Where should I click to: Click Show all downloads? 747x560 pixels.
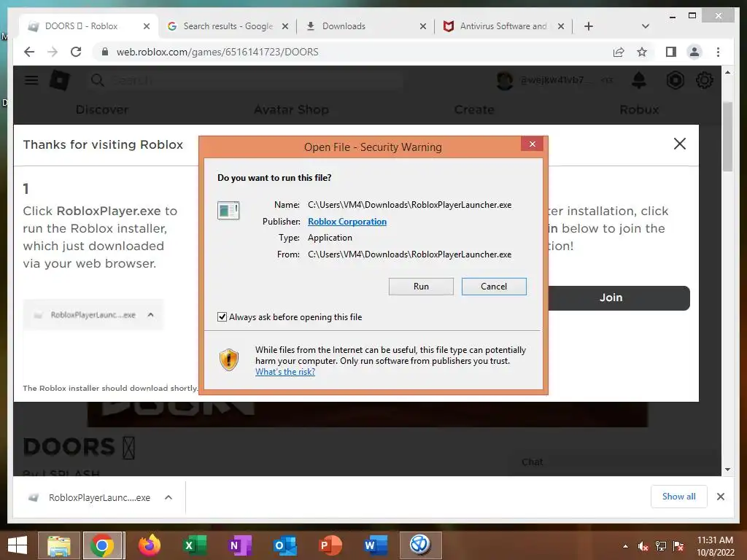click(679, 497)
